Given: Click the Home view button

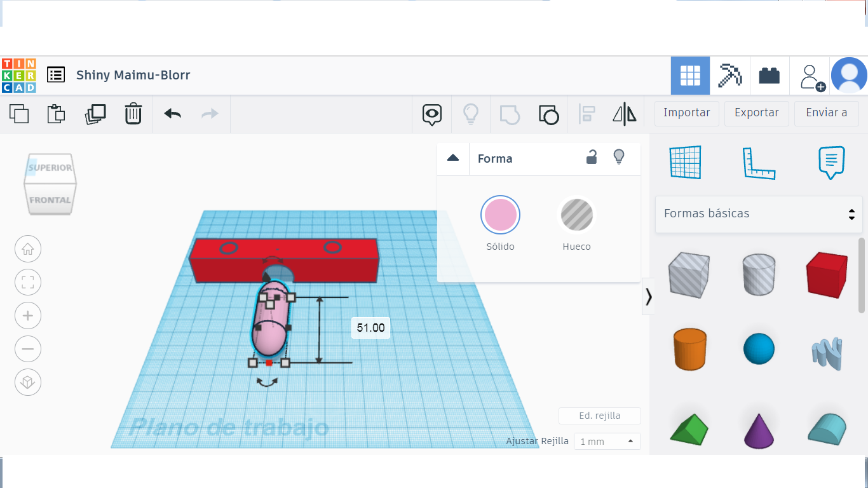Looking at the screenshot, I should pyautogui.click(x=28, y=249).
